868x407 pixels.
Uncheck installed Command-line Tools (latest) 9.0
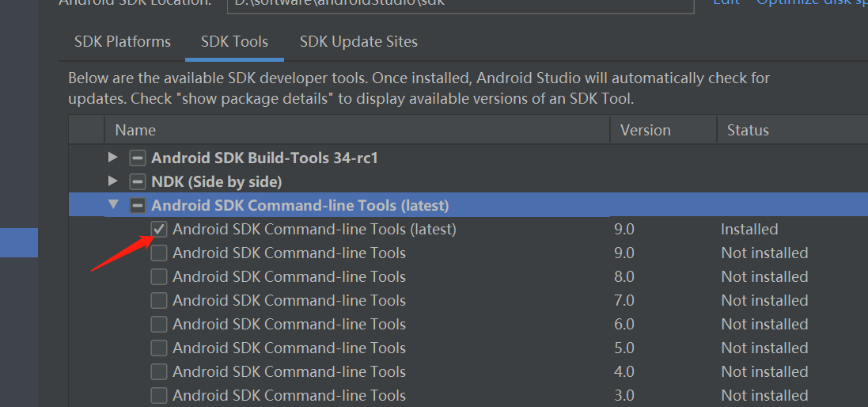click(159, 230)
